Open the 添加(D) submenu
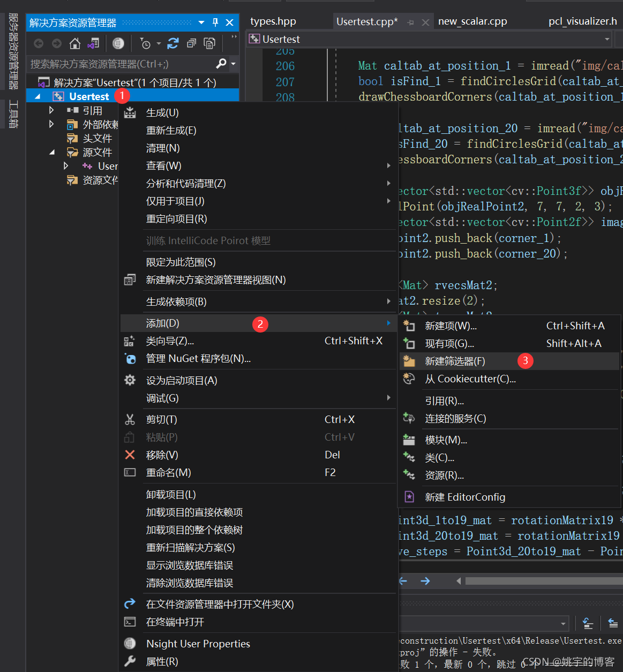Viewport: 623px width, 672px height. pyautogui.click(x=258, y=323)
